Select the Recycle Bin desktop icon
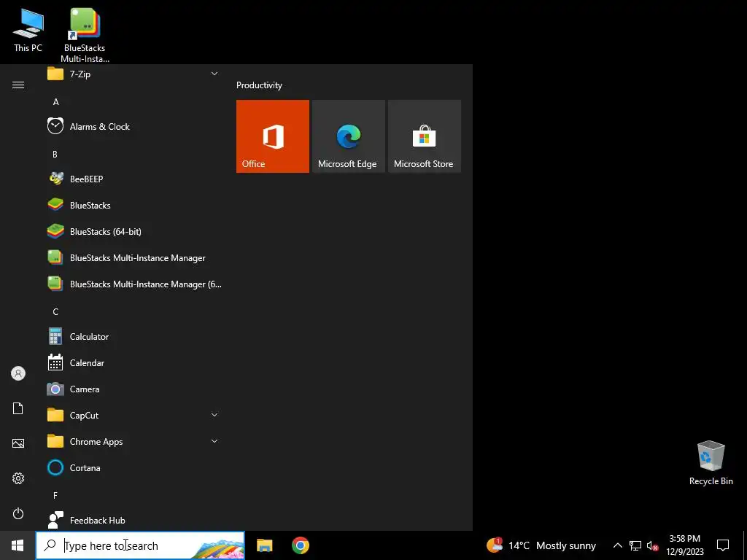This screenshot has width=747, height=560. pos(711,463)
